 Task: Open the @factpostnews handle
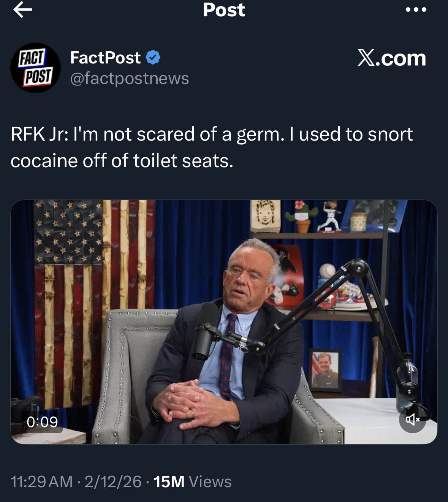130,78
